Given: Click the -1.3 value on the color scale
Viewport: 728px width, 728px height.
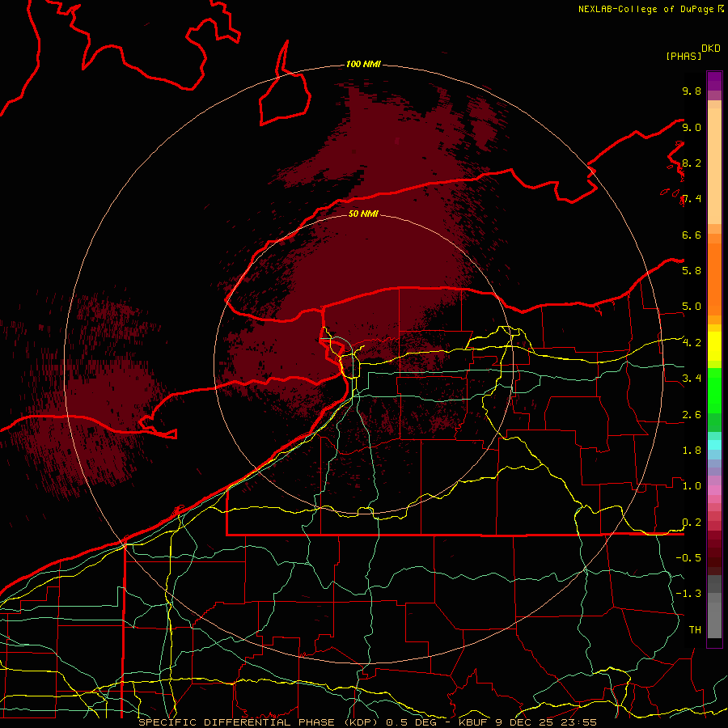Looking at the screenshot, I should 688,594.
